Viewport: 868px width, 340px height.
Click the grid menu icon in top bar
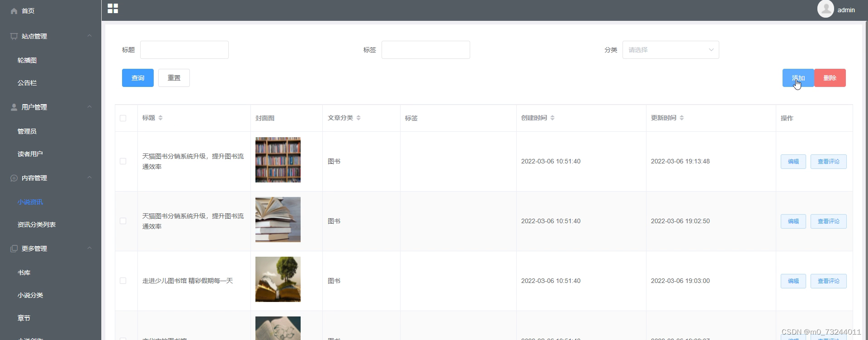pyautogui.click(x=113, y=9)
